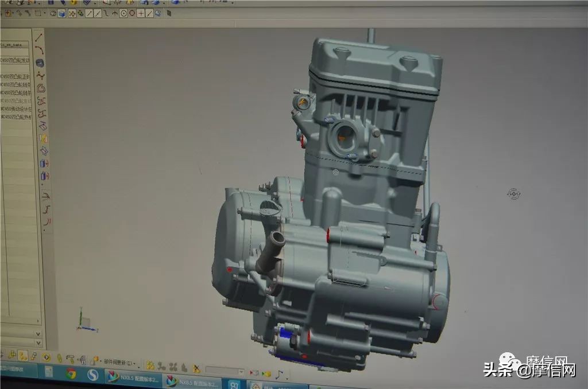
Task: Click the shaded blue cube render icon
Action: tap(61, 13)
